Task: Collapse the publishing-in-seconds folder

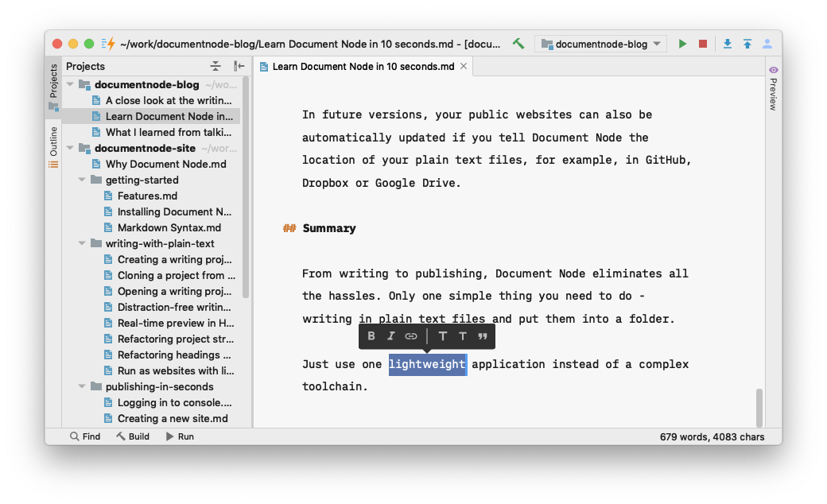Action: [82, 386]
